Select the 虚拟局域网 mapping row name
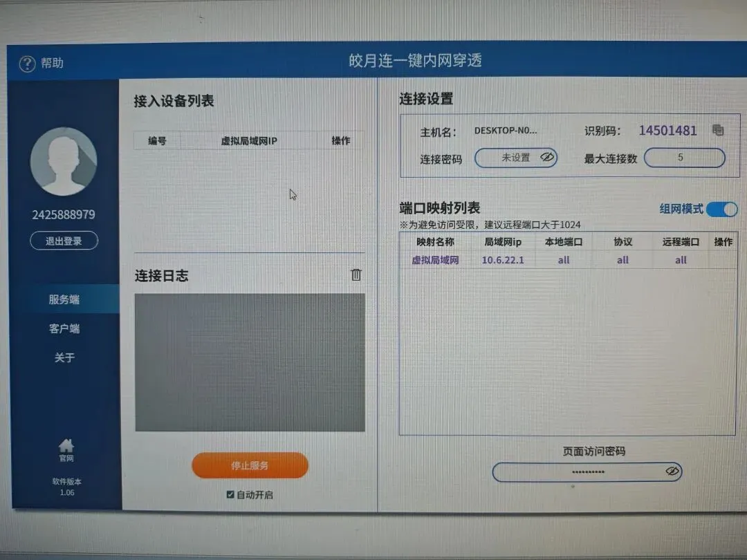Image resolution: width=747 pixels, height=560 pixels. (435, 260)
